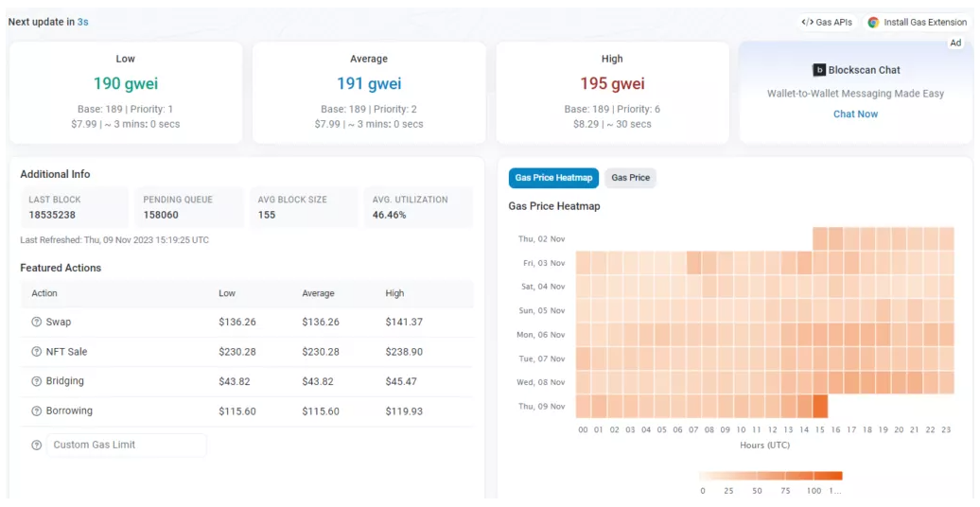Viewport: 980px width, 507px height.
Task: Click the help icon beside Swap
Action: [x=37, y=323]
